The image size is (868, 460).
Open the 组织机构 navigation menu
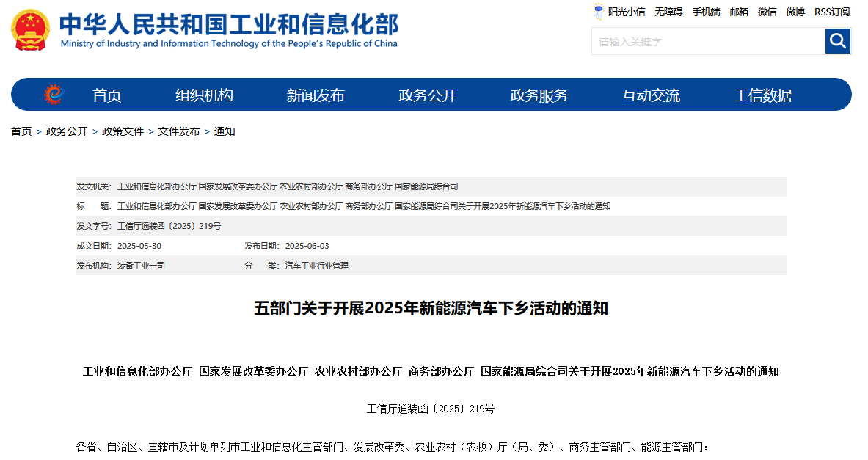click(x=204, y=95)
